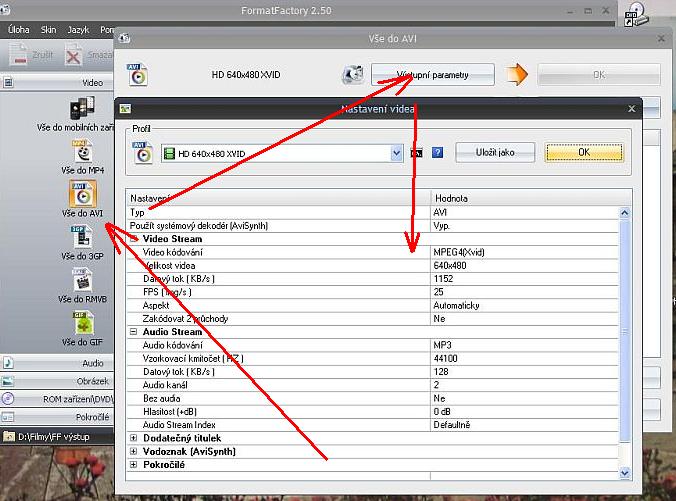Click the orange arrow icon in Vše do AVI
Viewport: 676px width, 501px height.
(516, 75)
